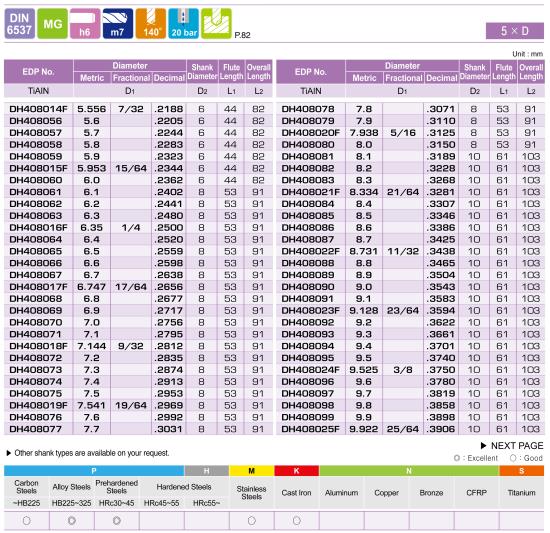Select the navy m7 drill tolerance icon
550x533 pixels.
click(x=118, y=24)
